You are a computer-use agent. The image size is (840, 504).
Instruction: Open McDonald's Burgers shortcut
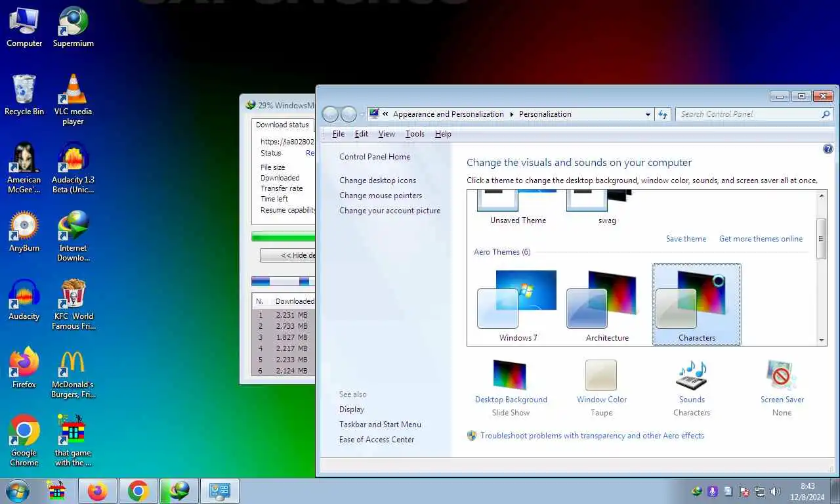[x=73, y=373]
